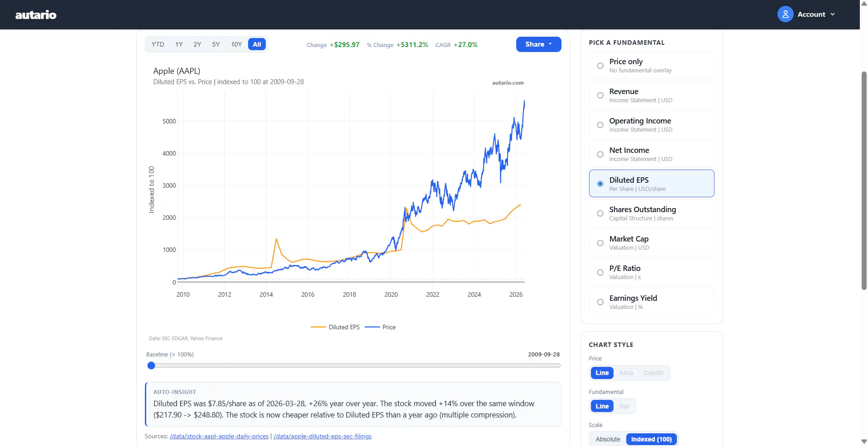Click the +$295.97 change value
This screenshot has height=446, width=868.
tap(345, 45)
